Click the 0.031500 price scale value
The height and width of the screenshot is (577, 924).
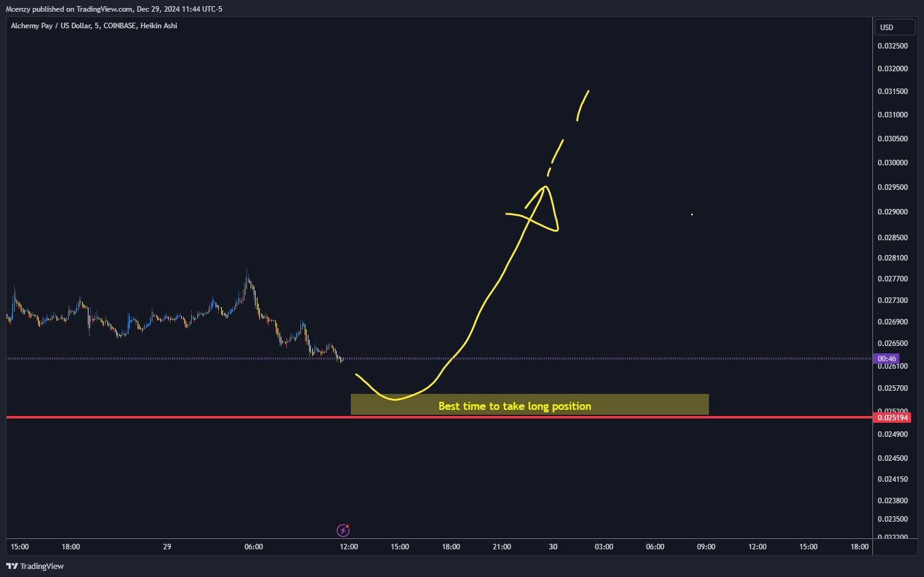click(x=893, y=92)
